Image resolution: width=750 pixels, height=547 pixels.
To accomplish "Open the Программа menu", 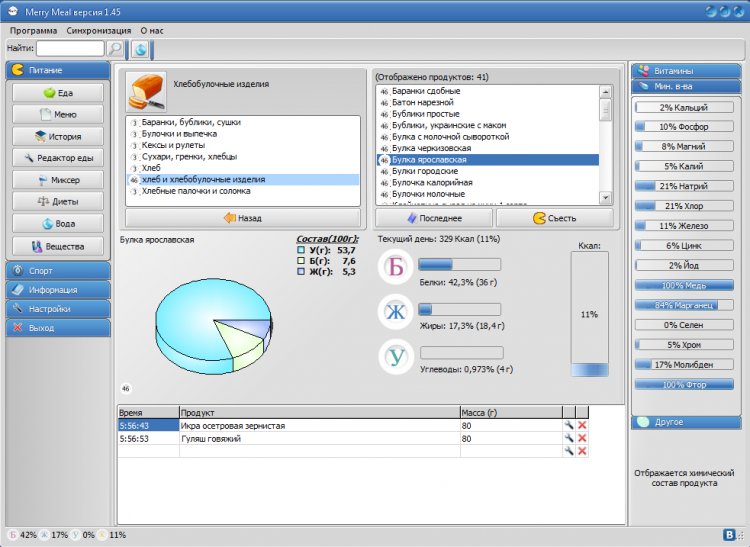I will (33, 31).
